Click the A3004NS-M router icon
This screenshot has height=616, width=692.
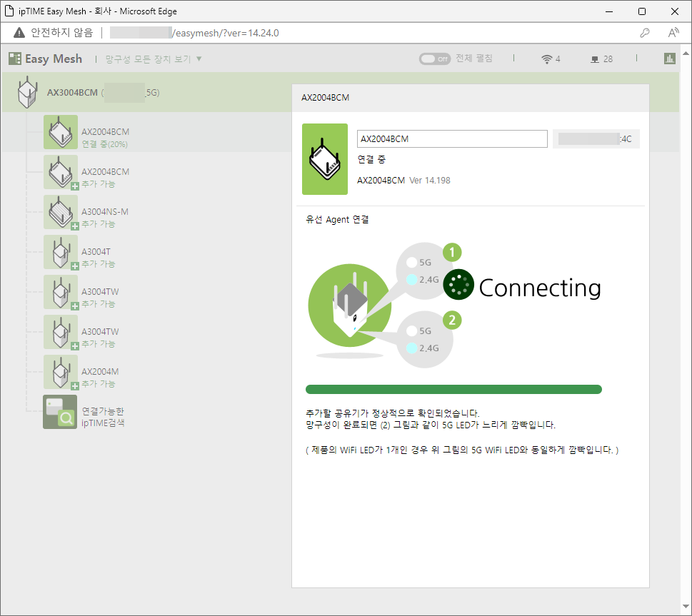(61, 212)
